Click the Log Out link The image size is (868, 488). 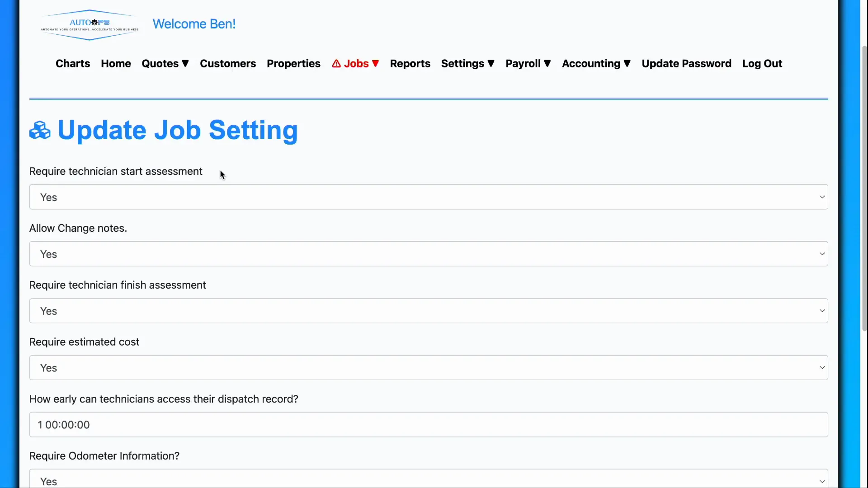tap(762, 63)
